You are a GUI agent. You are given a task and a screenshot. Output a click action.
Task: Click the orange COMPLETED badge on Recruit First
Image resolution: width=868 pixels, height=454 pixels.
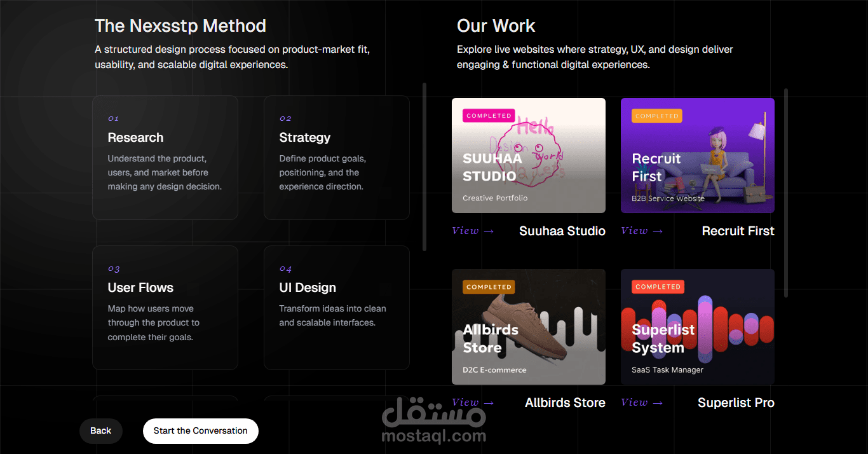pyautogui.click(x=657, y=116)
